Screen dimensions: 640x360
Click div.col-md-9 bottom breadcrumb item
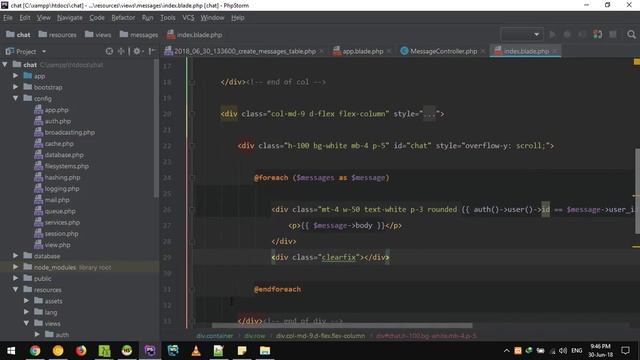click(x=320, y=336)
